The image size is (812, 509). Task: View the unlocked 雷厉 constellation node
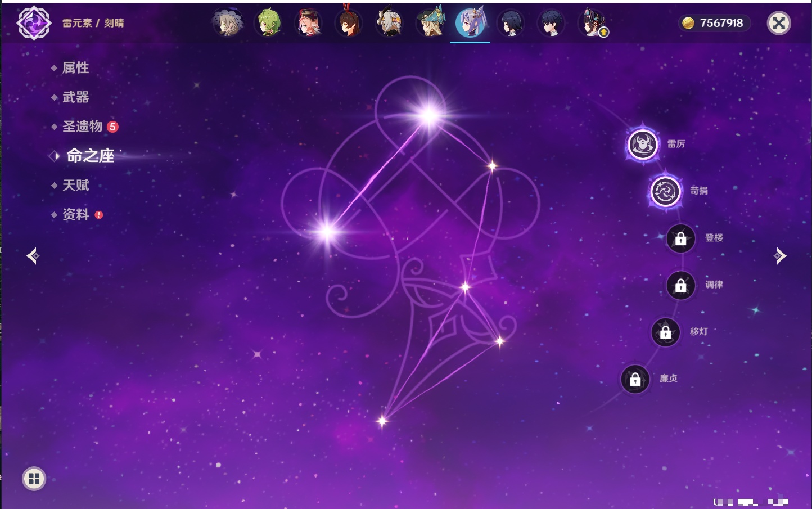coord(643,145)
